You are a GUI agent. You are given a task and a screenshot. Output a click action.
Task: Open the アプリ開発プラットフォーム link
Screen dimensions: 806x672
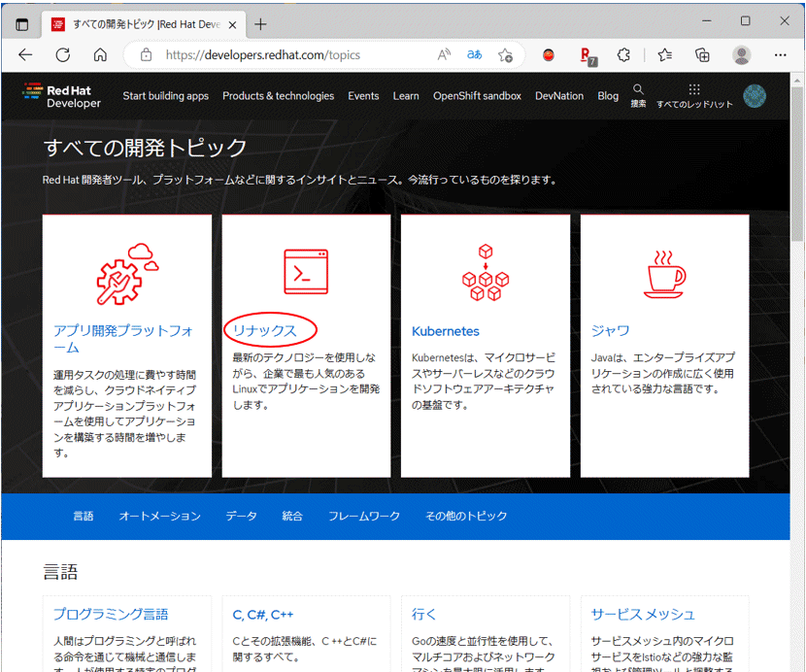pos(124,338)
